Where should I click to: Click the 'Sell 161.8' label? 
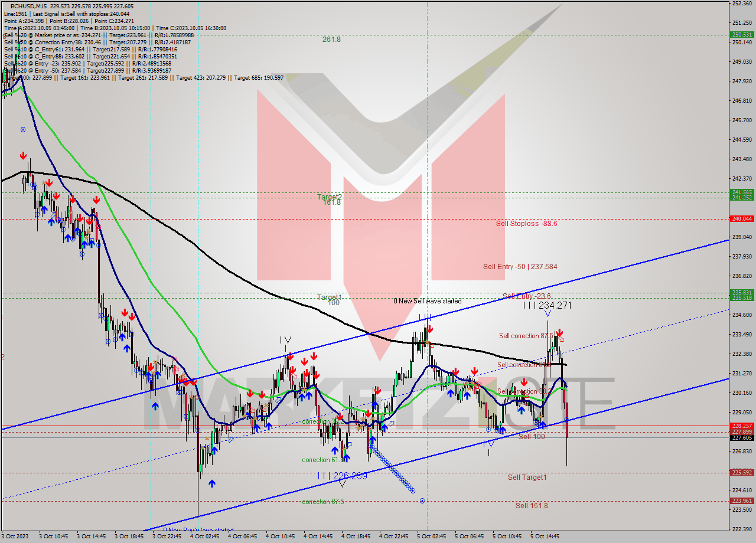532,505
